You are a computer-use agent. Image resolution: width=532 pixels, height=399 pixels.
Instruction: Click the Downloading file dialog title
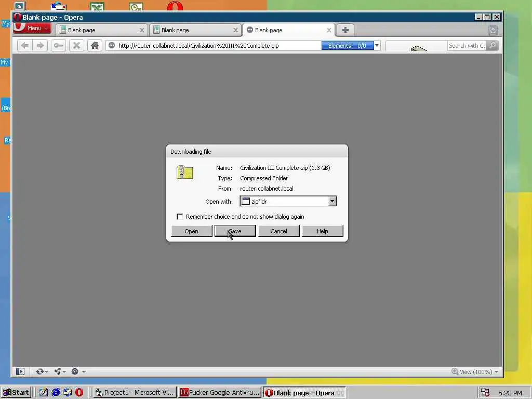tap(191, 152)
